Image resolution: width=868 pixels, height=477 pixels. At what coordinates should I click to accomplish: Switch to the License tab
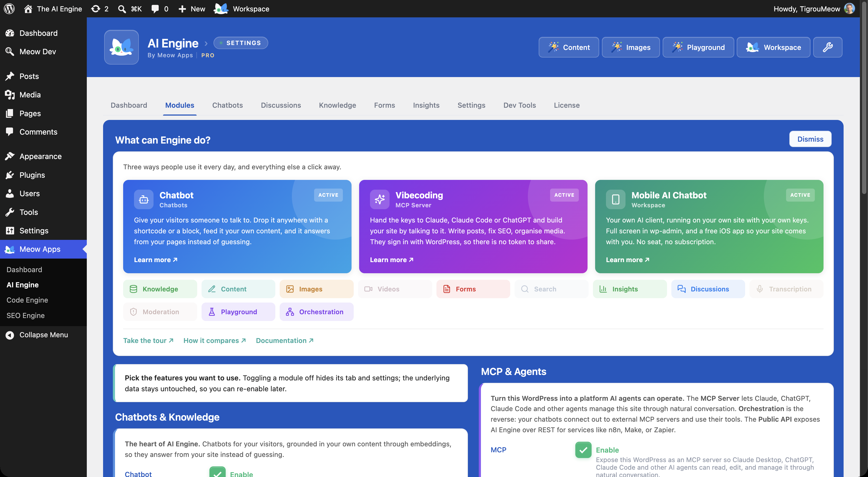click(566, 105)
